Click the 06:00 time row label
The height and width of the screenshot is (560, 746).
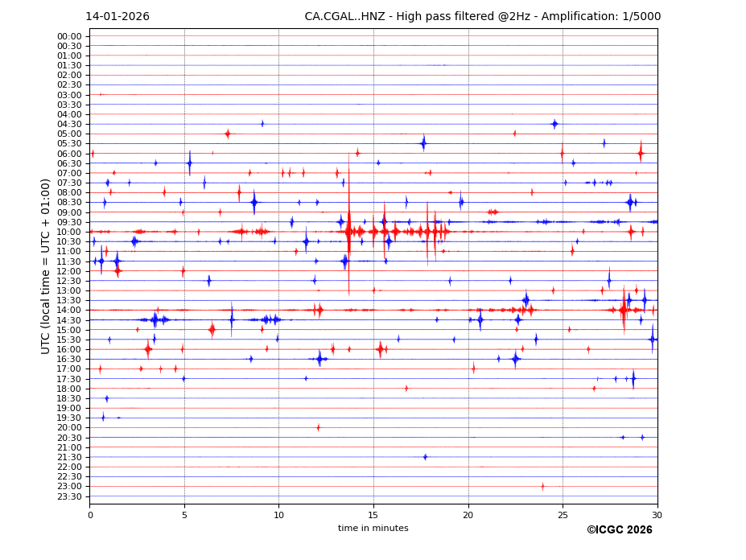click(x=68, y=154)
